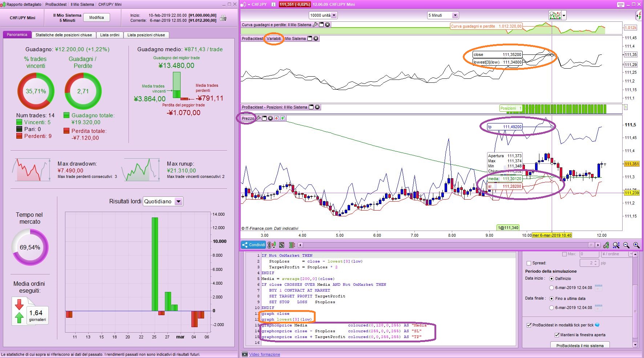This screenshot has width=644, height=358.
Task: Adjust the Spread pip stepper
Action: pos(595,263)
